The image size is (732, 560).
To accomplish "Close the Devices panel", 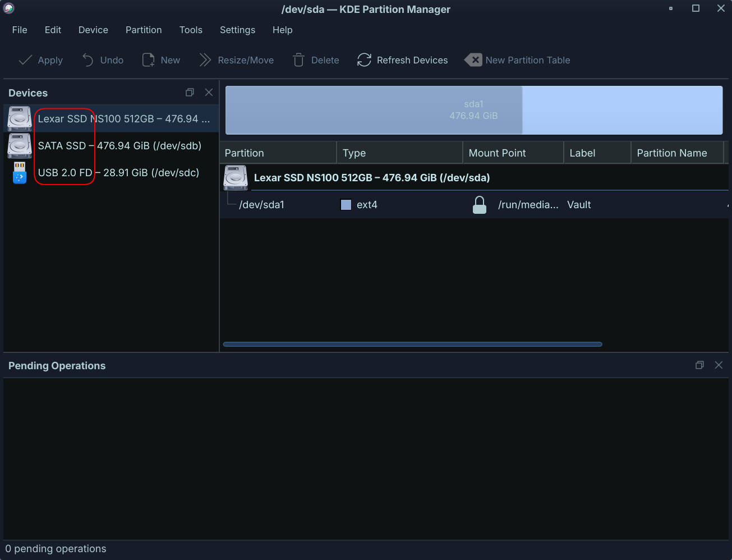I will click(x=209, y=92).
